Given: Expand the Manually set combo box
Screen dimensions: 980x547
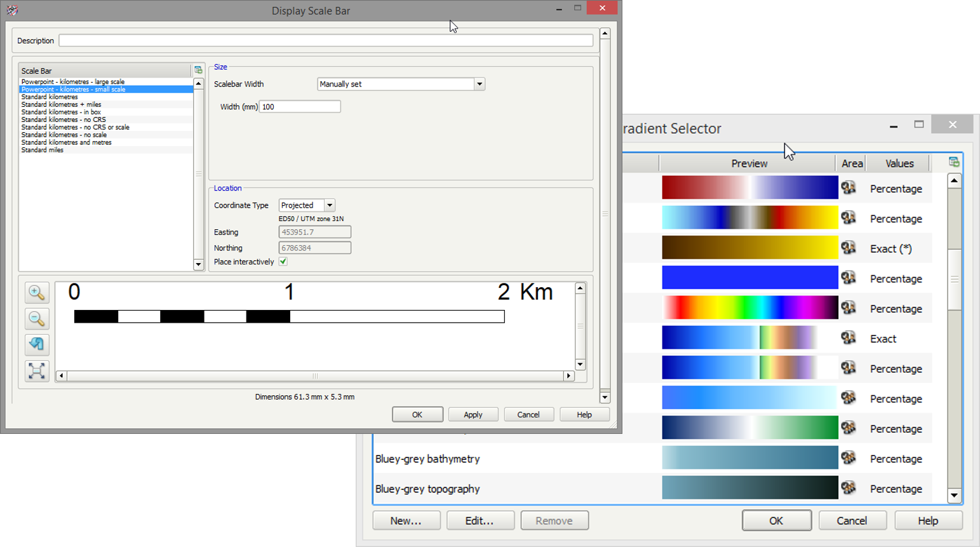Looking at the screenshot, I should click(480, 83).
